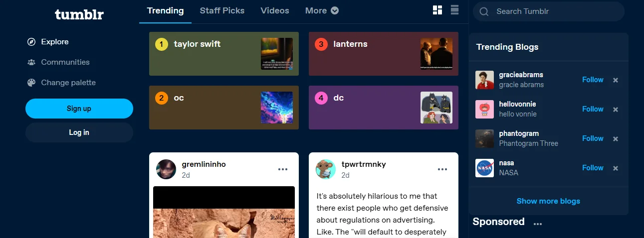Viewport: 644px width, 238px height.
Task: Click the Communities people icon
Action: pos(31,62)
